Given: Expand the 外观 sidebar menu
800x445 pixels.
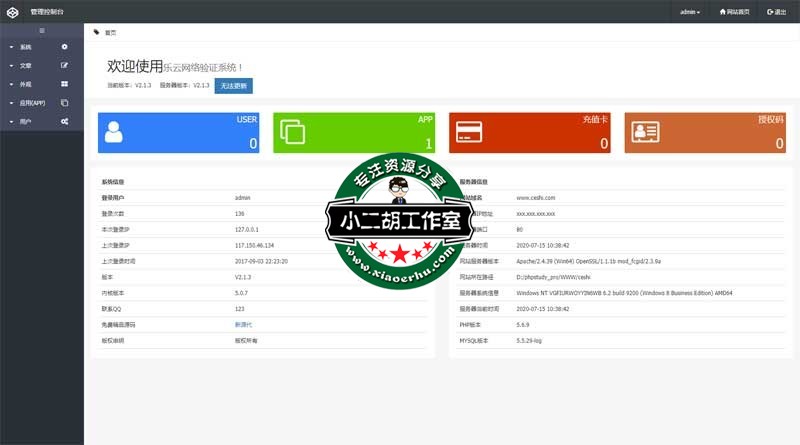Looking at the screenshot, I should [25, 84].
